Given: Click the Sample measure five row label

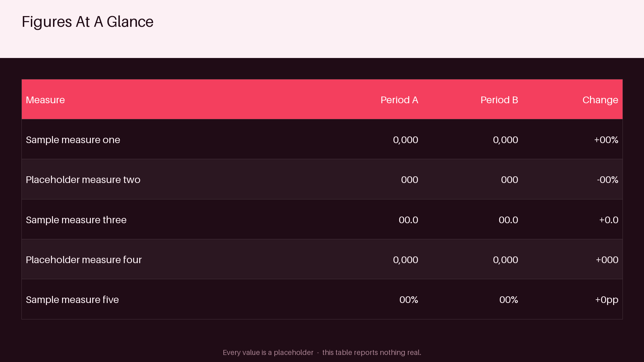Looking at the screenshot, I should pos(72,300).
